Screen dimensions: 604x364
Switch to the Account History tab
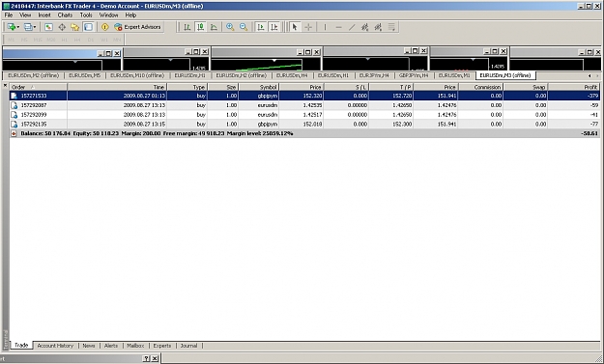55,346
